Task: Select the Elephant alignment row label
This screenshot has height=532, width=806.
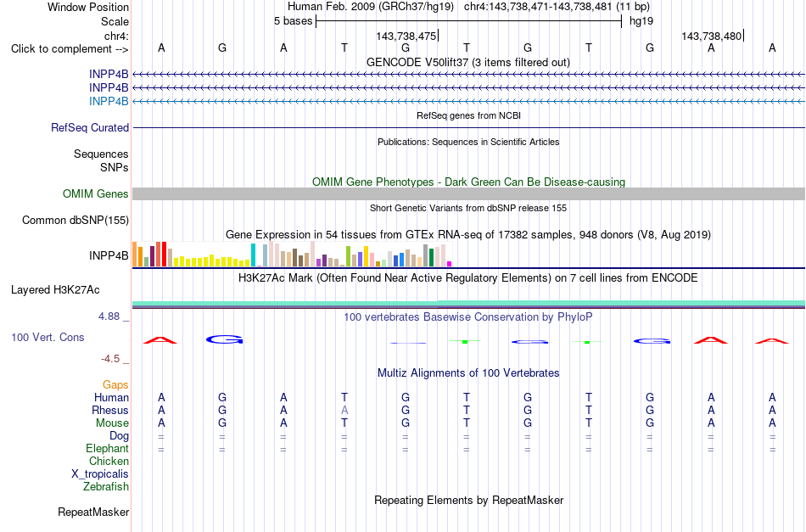Action: coord(108,449)
